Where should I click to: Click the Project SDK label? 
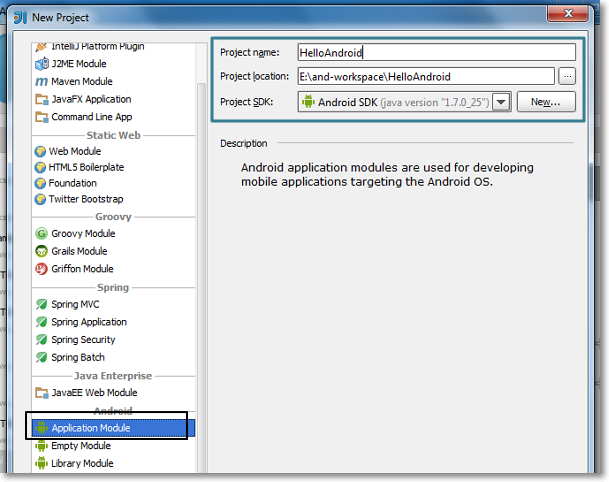click(x=247, y=102)
